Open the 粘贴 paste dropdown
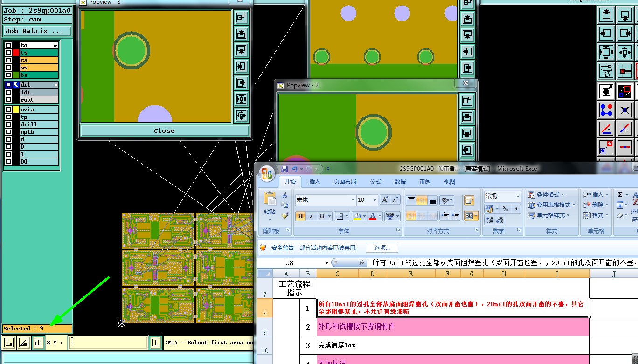This screenshot has height=364, width=638. [270, 217]
